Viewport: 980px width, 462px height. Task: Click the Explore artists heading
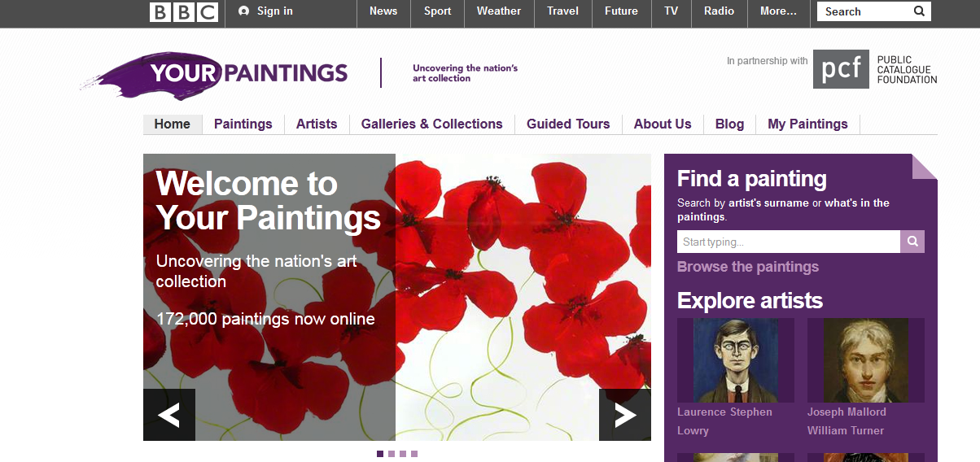click(750, 301)
